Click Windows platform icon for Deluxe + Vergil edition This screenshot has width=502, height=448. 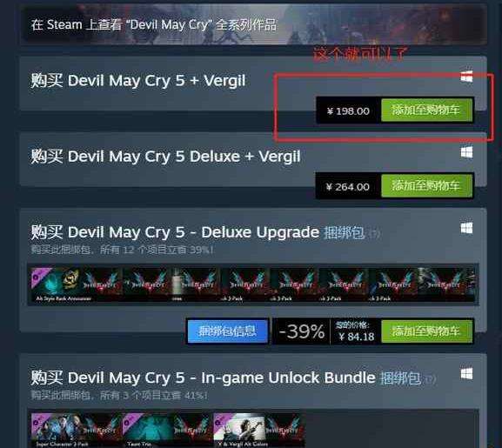466,152
